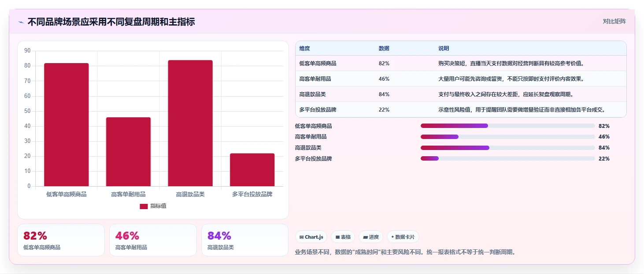Click the progress list label 低客单高频商品
The height and width of the screenshot is (274, 644).
click(x=313, y=126)
